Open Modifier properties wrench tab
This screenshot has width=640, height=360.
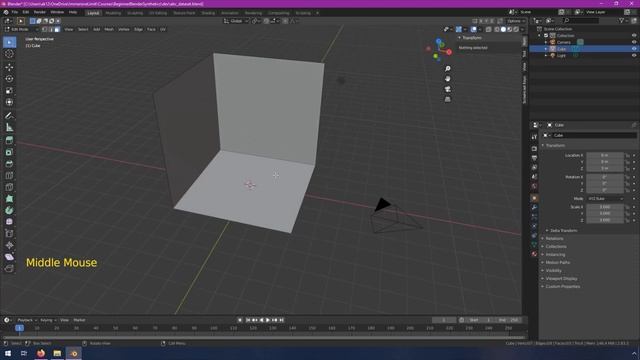click(x=534, y=207)
